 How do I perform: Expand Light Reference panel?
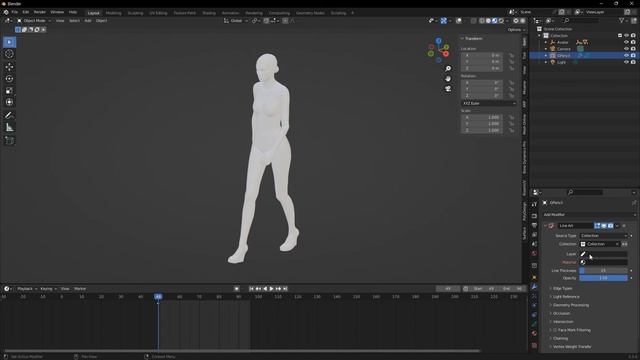pyautogui.click(x=566, y=297)
